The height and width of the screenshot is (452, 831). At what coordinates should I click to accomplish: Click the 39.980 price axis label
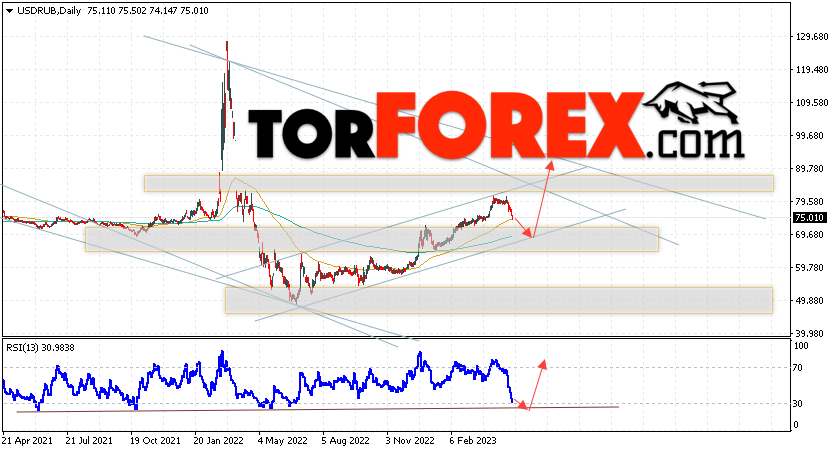809,333
